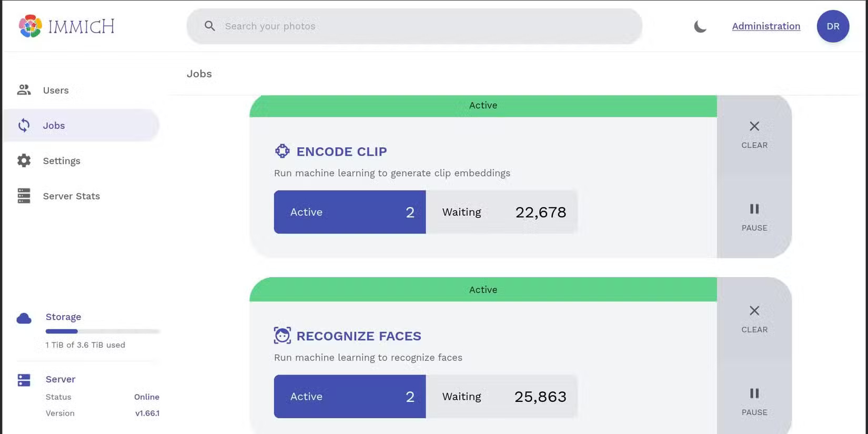Clear the Recognize Faces job queue
Viewport: 868px width, 434px height.
(754, 319)
